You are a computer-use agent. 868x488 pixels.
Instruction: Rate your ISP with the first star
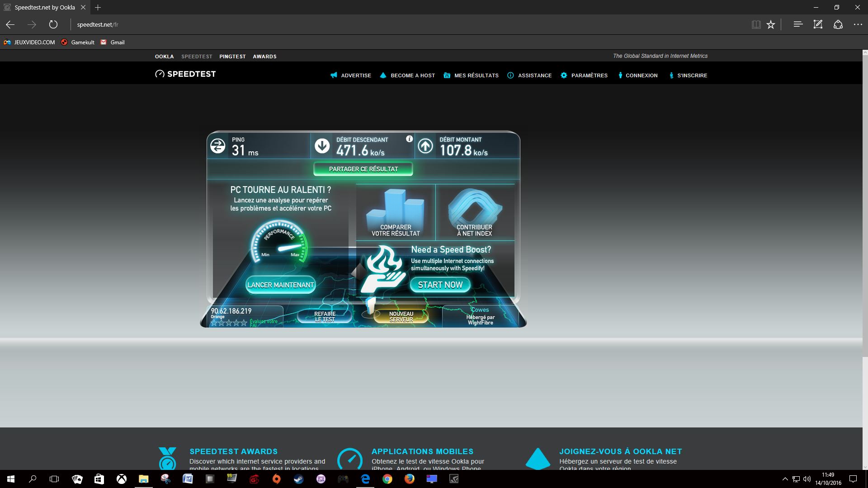point(214,323)
